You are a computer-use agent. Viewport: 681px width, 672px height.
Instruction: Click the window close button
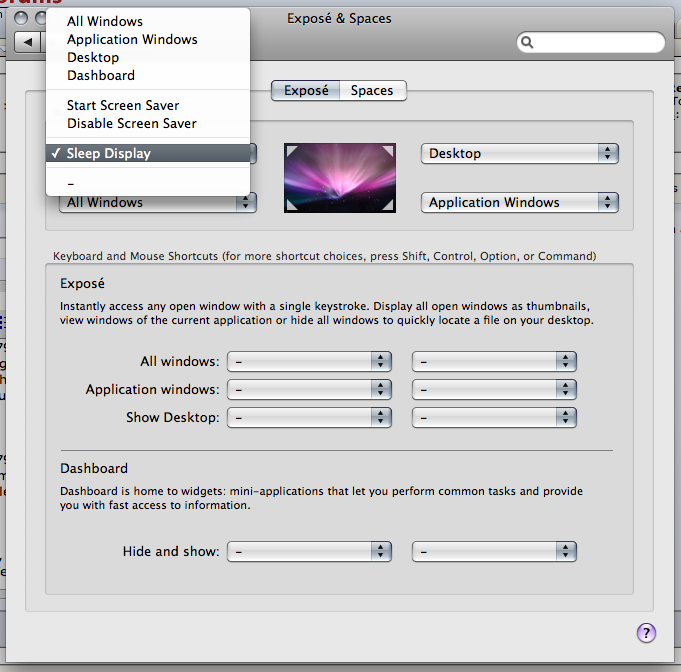21,18
